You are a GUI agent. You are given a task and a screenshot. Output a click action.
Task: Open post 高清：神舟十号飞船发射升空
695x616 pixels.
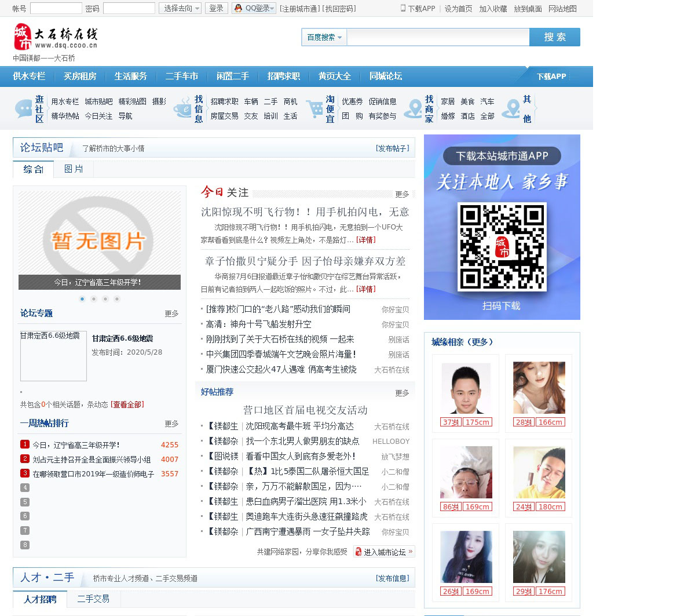258,324
